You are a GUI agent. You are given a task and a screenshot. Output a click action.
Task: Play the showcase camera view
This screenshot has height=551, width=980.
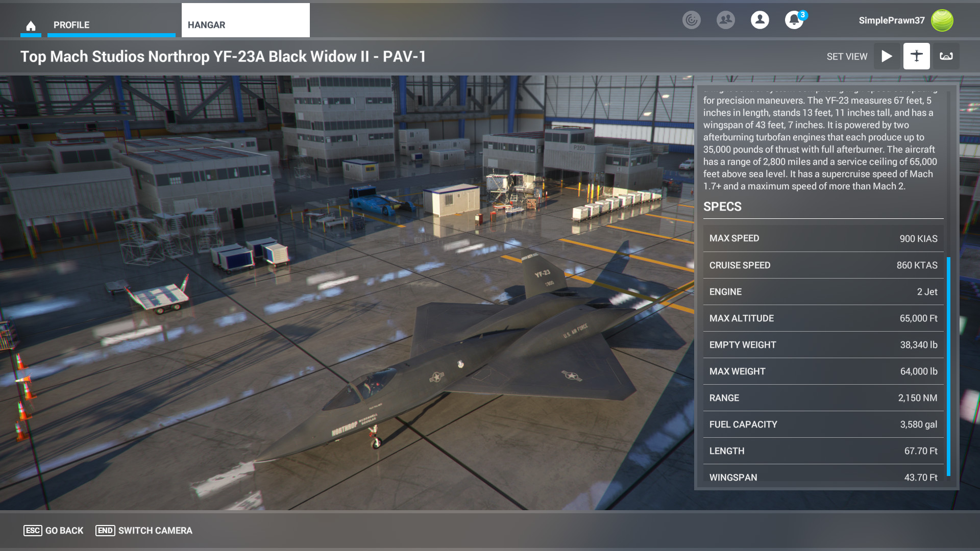[887, 56]
